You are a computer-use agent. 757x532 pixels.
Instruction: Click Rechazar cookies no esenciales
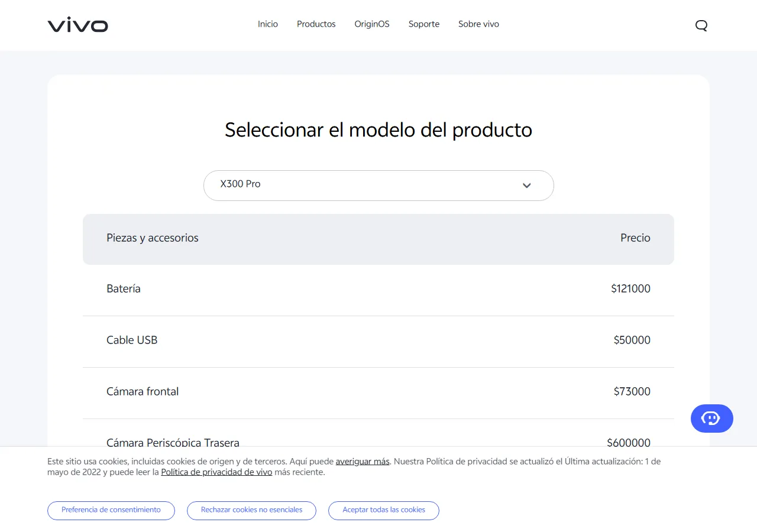coord(251,510)
